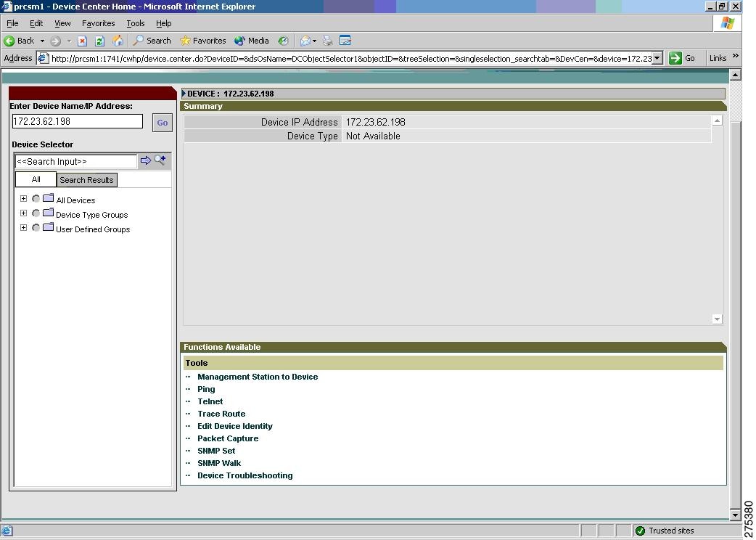Screen dimensions: 756x540
Task: Click the Search magnifier toolbar button
Action: pos(152,41)
